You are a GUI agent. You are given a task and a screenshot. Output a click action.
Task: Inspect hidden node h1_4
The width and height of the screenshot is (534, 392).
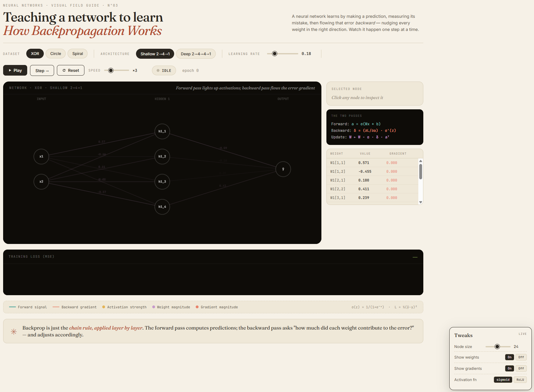coord(162,207)
